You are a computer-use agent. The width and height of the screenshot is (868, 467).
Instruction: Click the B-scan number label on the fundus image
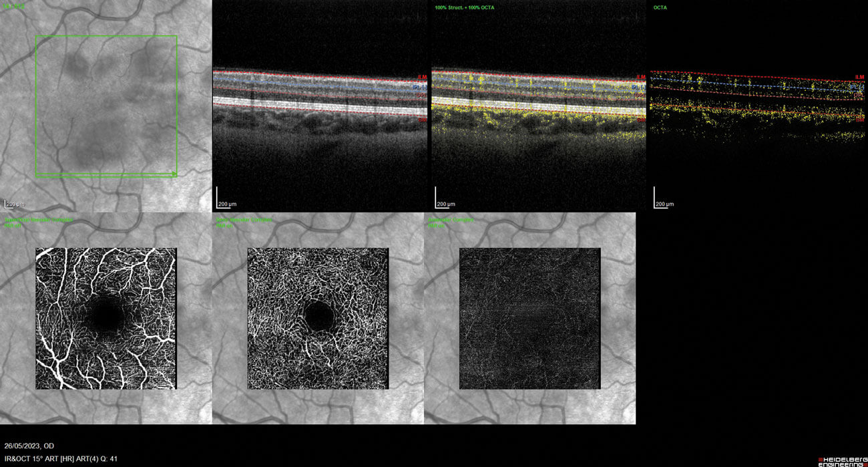click(15, 7)
